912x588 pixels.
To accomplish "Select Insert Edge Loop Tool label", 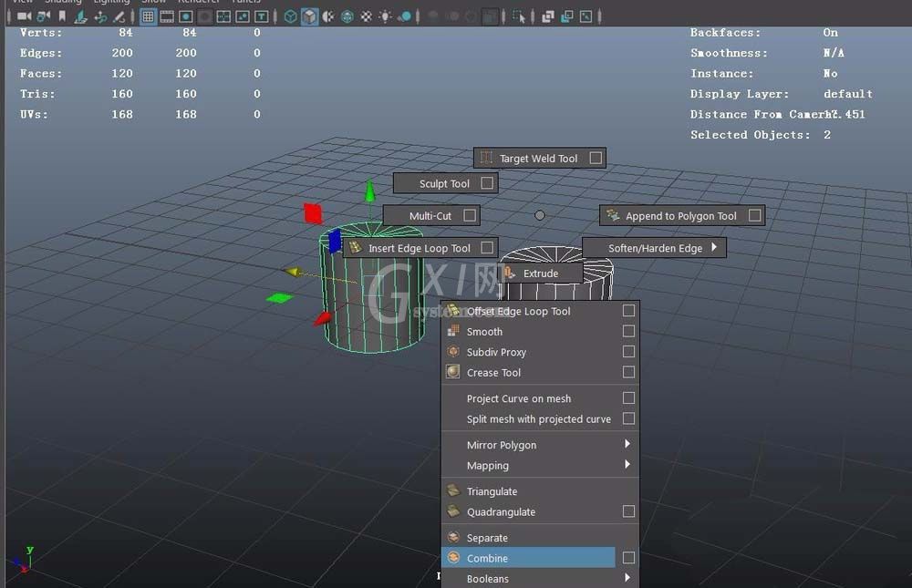I will [420, 248].
